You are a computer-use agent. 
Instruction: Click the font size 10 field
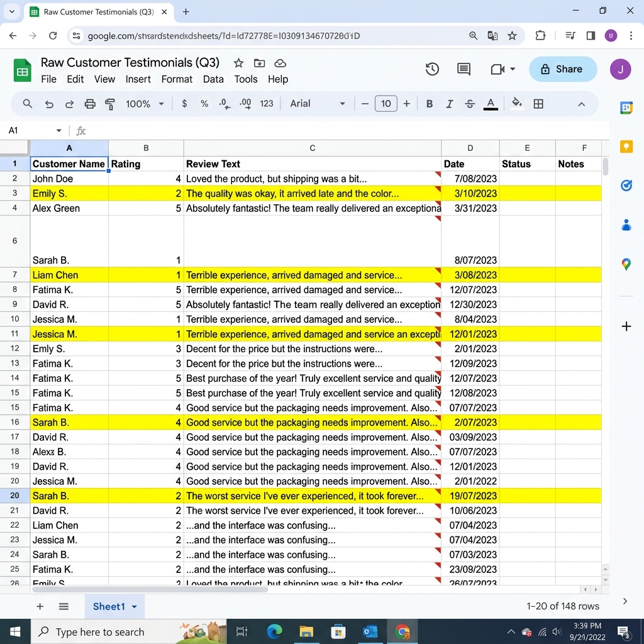[386, 104]
